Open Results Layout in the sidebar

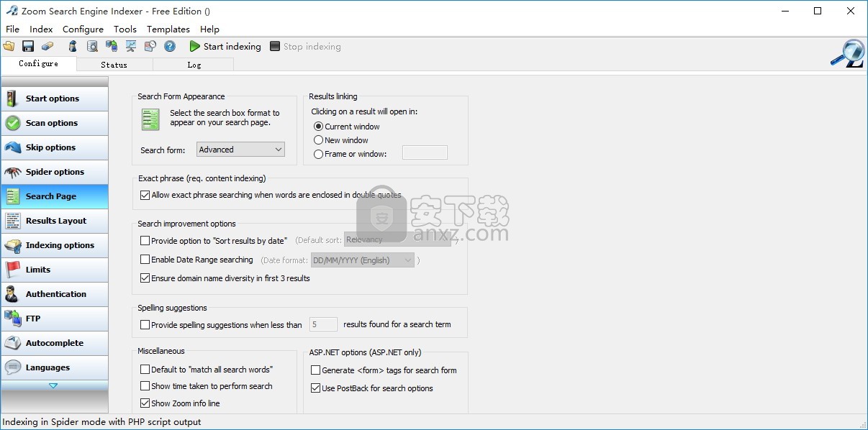(55, 221)
